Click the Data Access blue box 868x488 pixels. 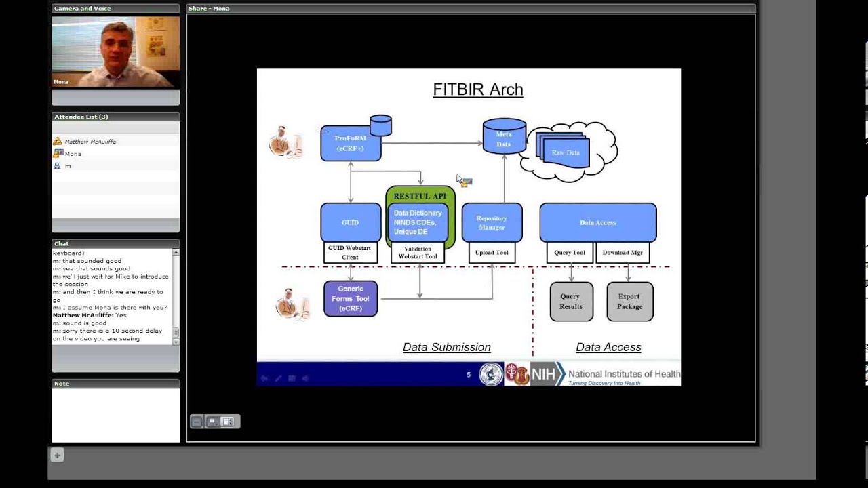(597, 222)
